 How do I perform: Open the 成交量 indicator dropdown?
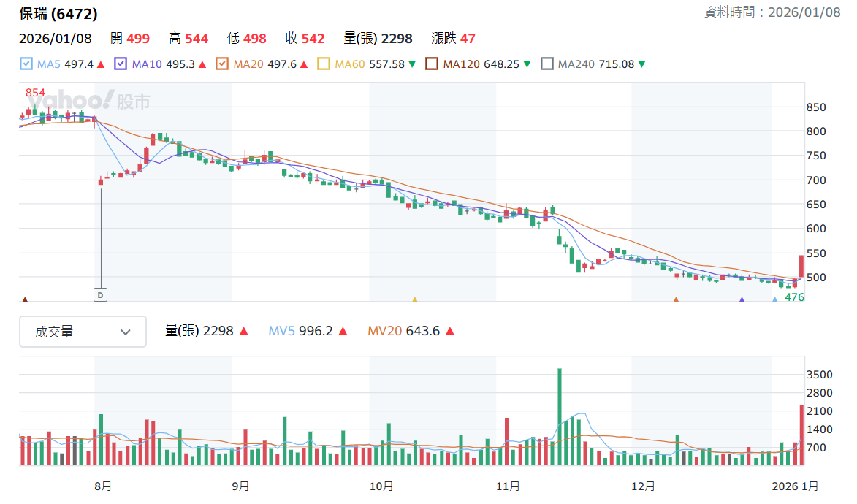[83, 332]
